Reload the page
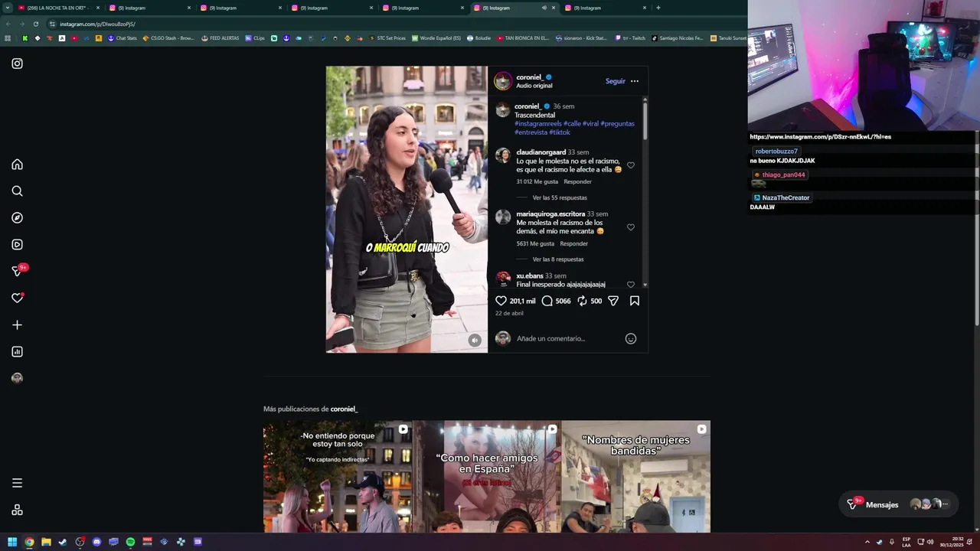Viewport: 980px width, 551px height. 37,24
